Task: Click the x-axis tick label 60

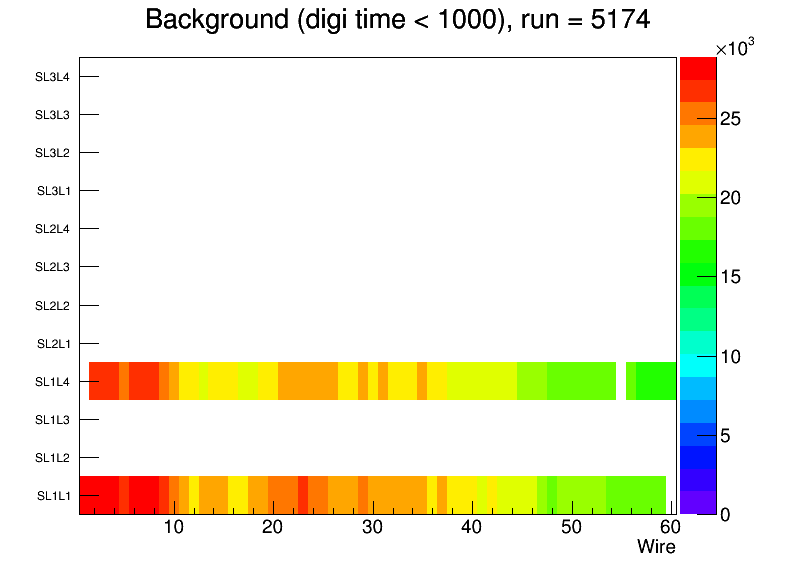Action: tap(669, 528)
